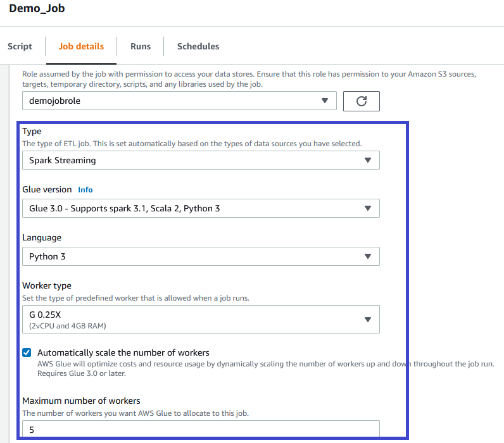The height and width of the screenshot is (443, 504).
Task: Click the Maximum number of workers label
Action: click(81, 401)
